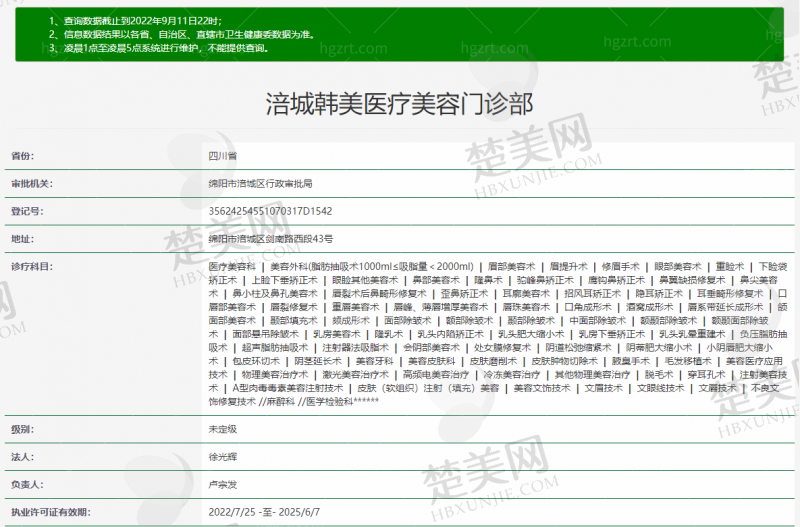Click the 诊疗科目 row label
This screenshot has height=527, width=800.
30,268
